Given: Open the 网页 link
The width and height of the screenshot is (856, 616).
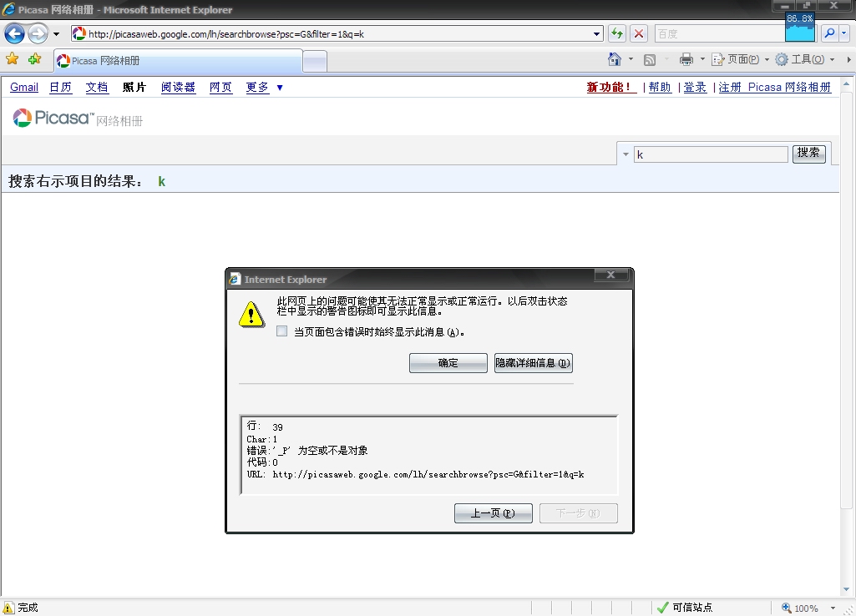Looking at the screenshot, I should pyautogui.click(x=221, y=88).
